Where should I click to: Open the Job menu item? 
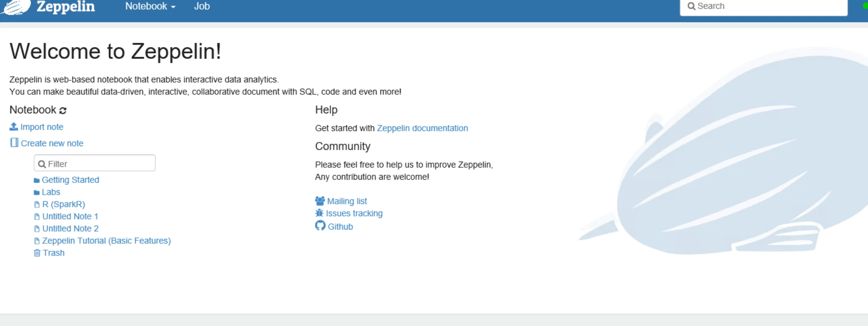[x=202, y=6]
